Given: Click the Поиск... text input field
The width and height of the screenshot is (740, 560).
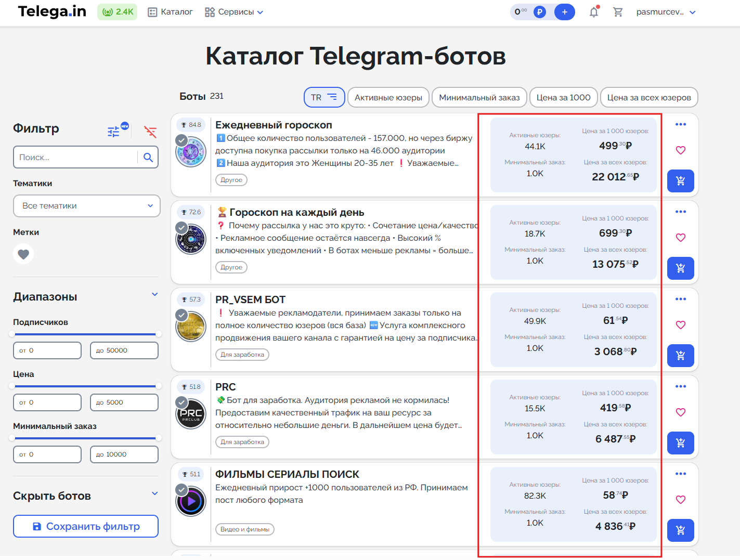Looking at the screenshot, I should [75, 158].
